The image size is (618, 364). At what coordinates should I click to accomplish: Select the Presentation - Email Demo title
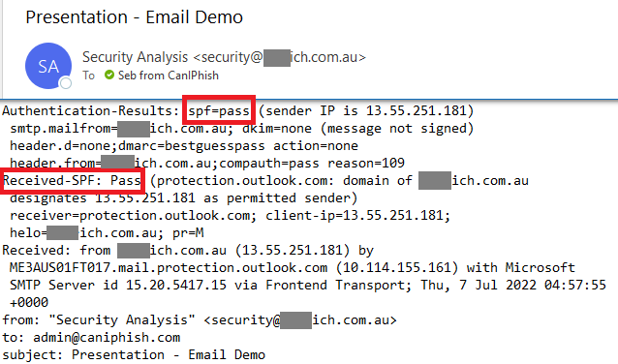pyautogui.click(x=134, y=17)
